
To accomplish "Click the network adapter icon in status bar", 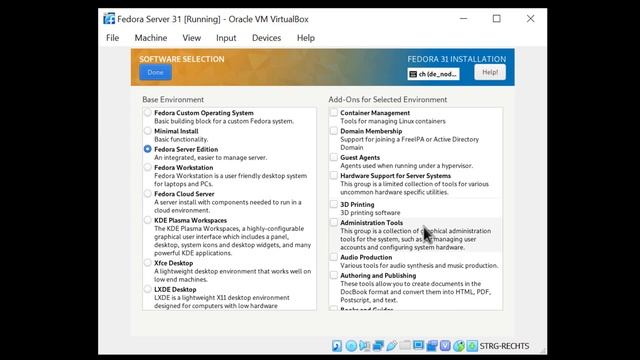I will [x=378, y=346].
